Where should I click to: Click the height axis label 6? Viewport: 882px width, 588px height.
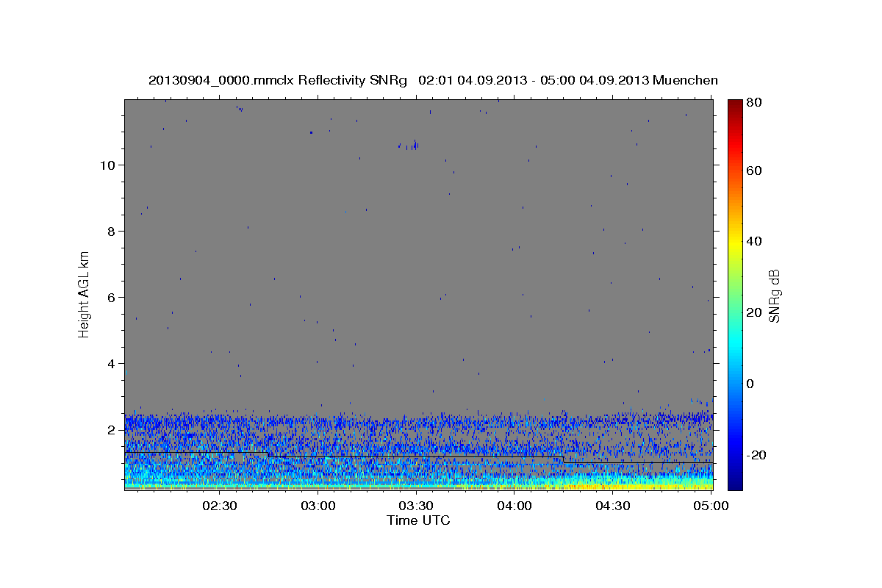click(x=110, y=298)
